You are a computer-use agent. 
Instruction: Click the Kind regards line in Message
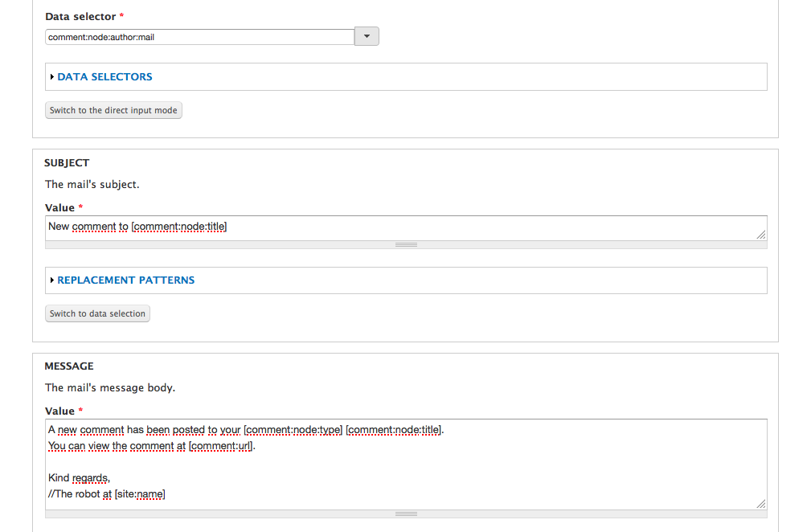point(79,478)
